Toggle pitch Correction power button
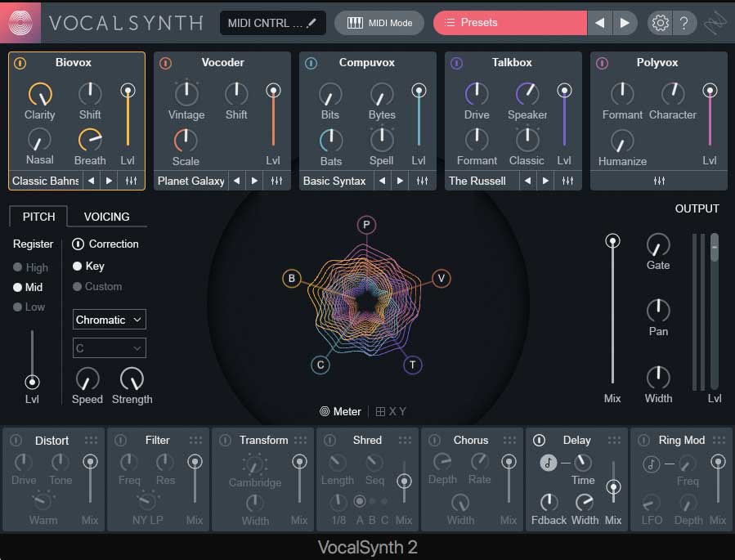Screen dimensions: 735x560 (x=78, y=244)
